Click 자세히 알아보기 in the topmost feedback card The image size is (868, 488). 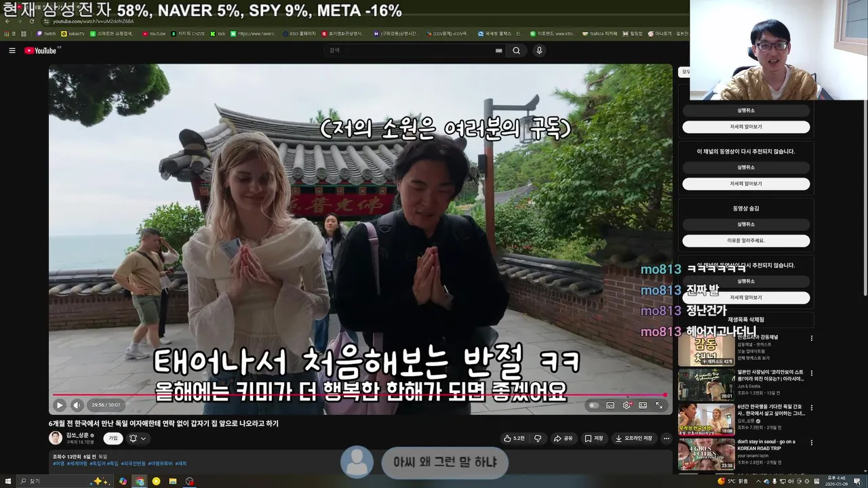[x=746, y=127]
